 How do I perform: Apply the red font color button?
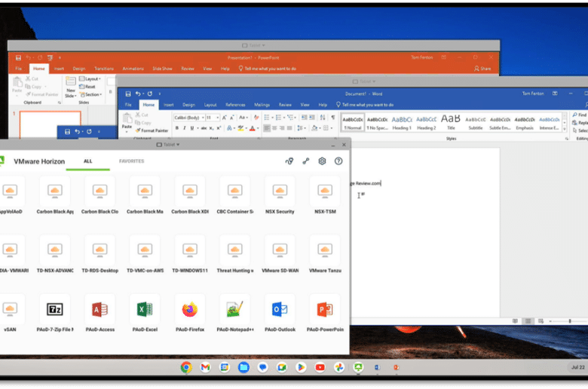[253, 128]
